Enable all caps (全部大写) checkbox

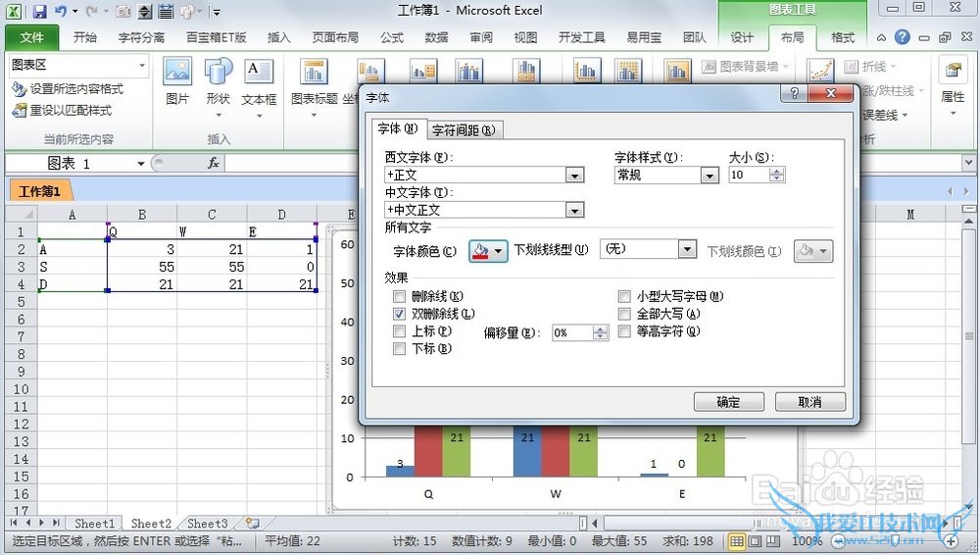tap(623, 314)
